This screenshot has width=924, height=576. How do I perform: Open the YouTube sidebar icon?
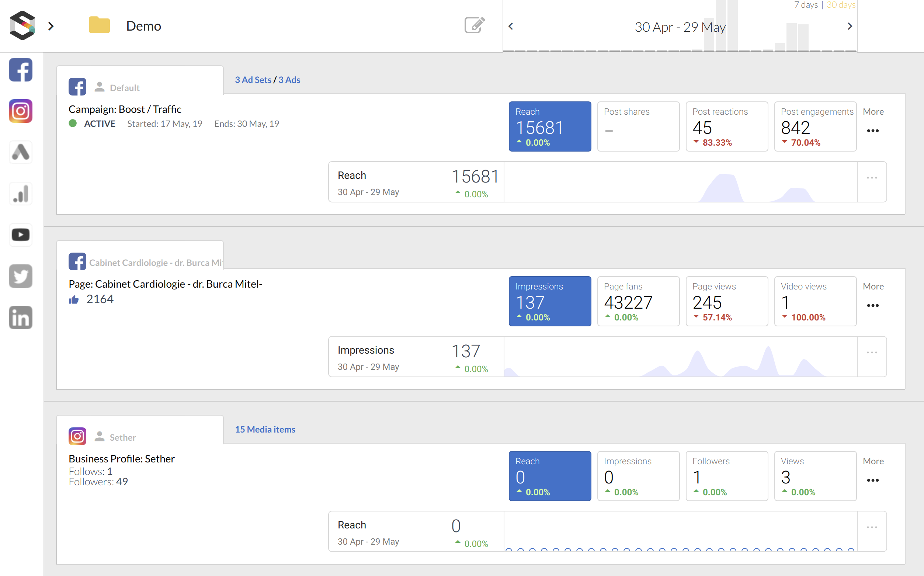pos(21,235)
